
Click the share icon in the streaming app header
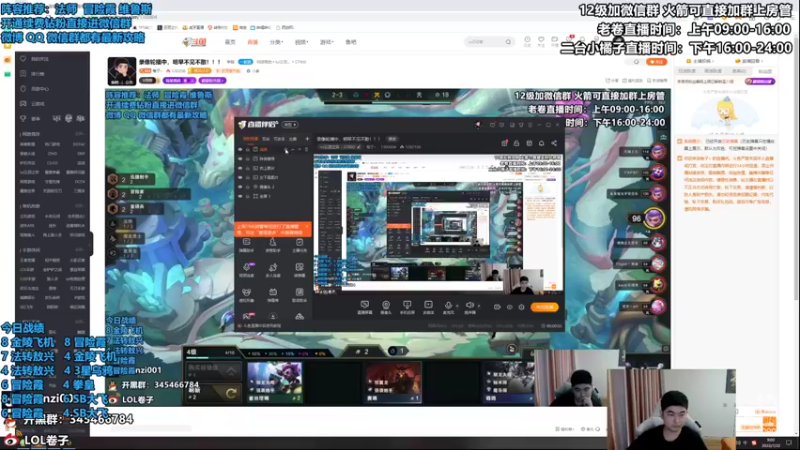[554, 143]
